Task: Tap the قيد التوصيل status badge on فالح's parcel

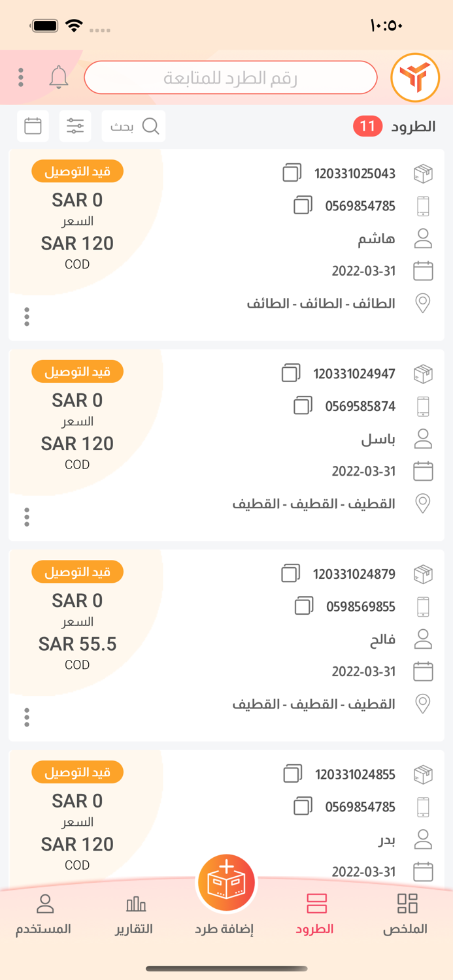Action: pos(77,572)
